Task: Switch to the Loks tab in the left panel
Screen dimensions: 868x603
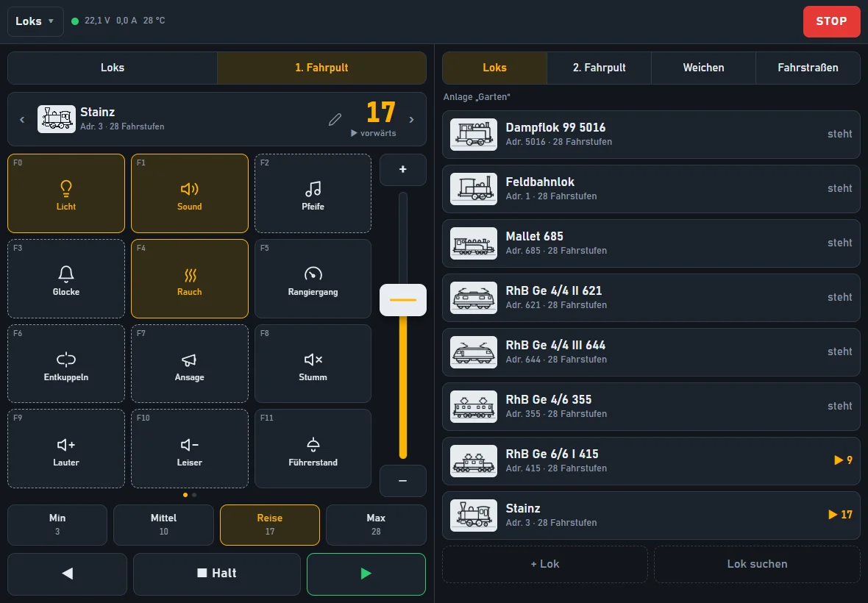Action: [x=113, y=68]
